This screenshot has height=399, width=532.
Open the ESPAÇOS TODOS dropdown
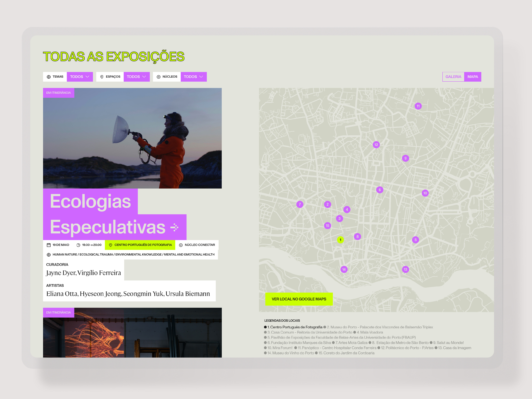coord(137,76)
